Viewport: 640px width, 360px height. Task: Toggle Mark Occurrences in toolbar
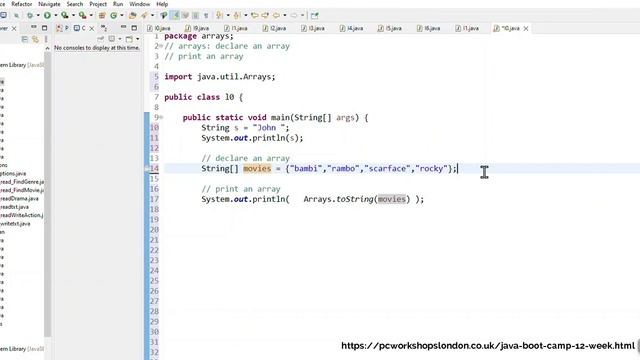174,16
